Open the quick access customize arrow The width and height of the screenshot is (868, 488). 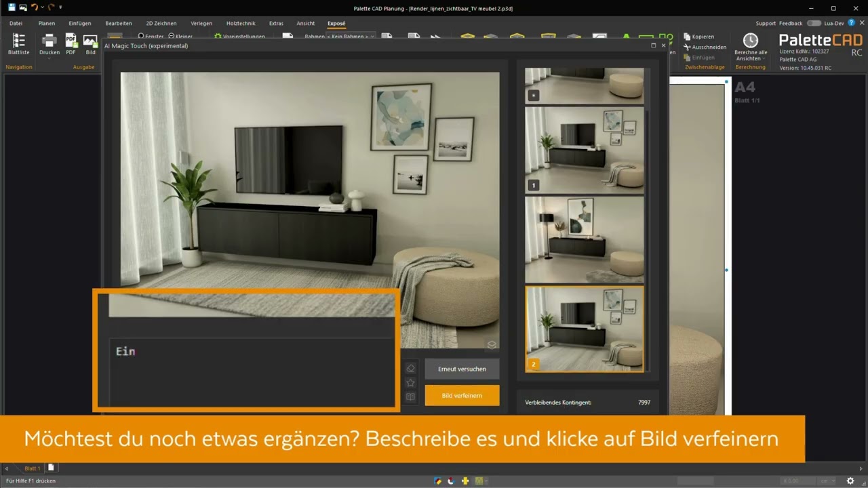(x=60, y=7)
